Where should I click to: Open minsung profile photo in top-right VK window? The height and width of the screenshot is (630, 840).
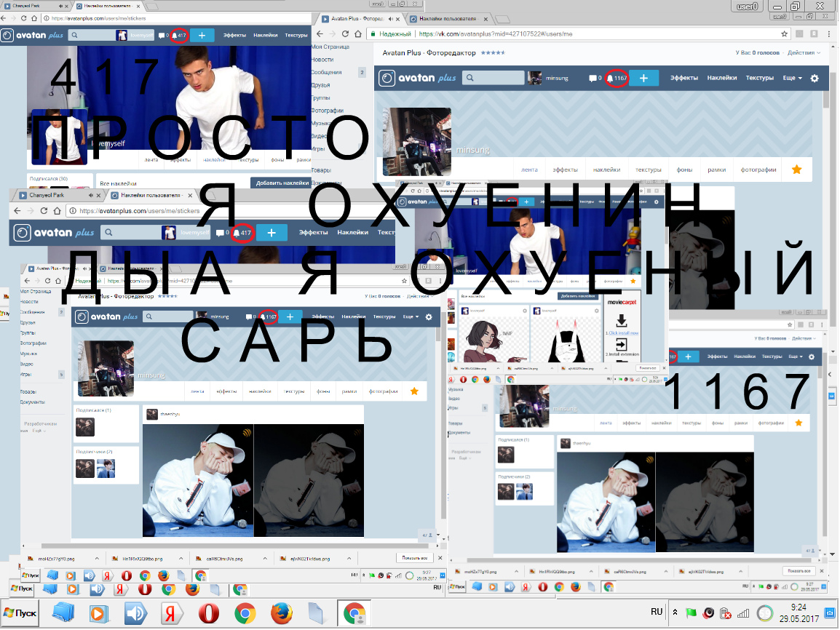[x=417, y=142]
